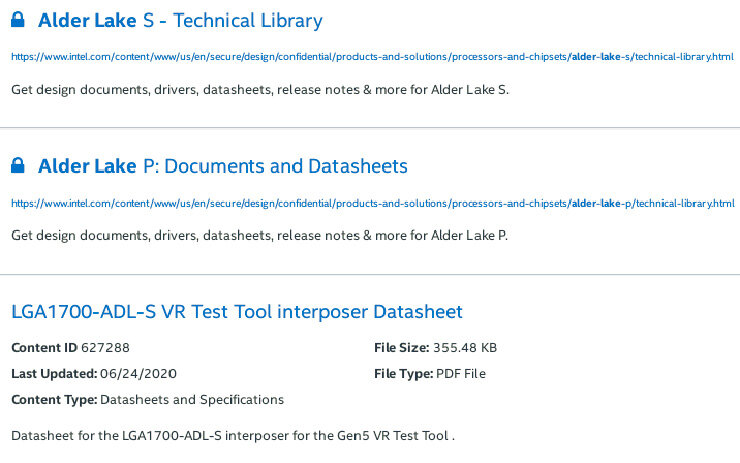Click the Content Type label
This screenshot has width=740, height=463.
click(54, 400)
